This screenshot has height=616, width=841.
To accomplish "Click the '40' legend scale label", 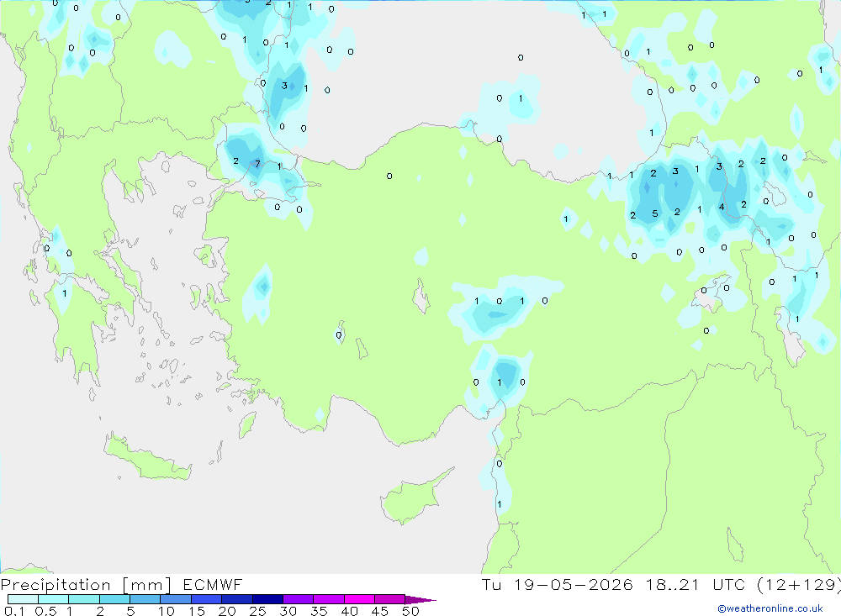I will [350, 611].
